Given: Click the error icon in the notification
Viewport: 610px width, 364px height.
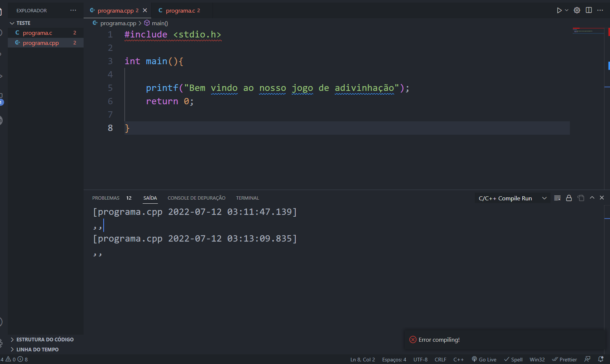Looking at the screenshot, I should coord(413,340).
